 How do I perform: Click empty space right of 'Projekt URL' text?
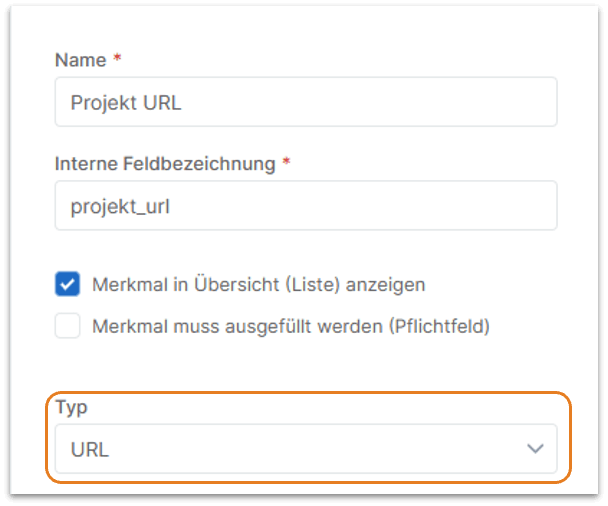380,103
